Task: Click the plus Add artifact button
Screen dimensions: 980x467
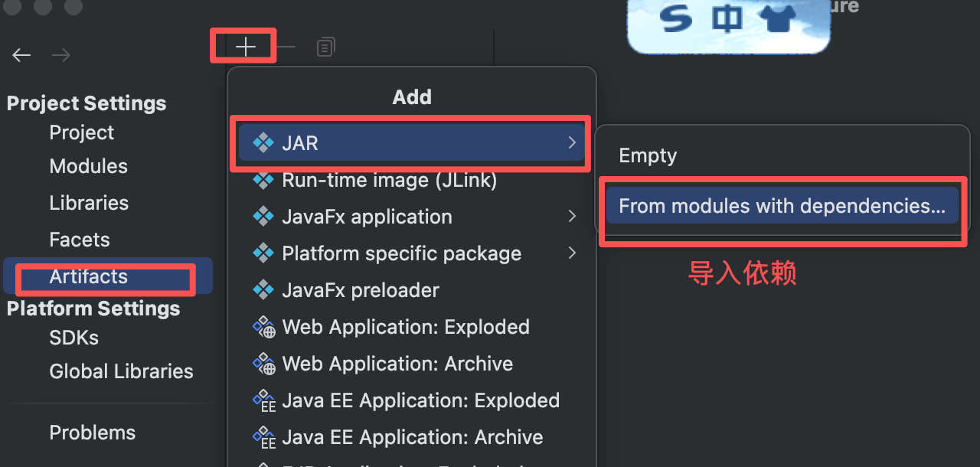Action: click(x=245, y=47)
